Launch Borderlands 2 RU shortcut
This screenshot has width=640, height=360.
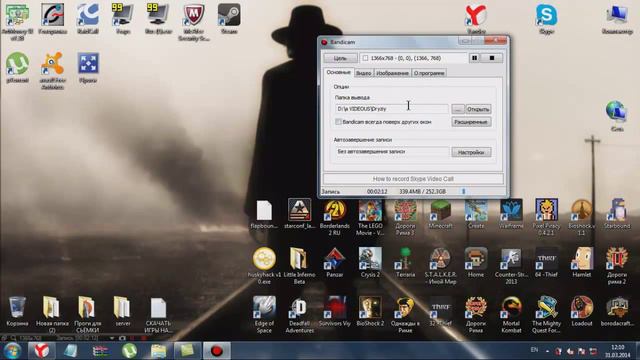335,217
